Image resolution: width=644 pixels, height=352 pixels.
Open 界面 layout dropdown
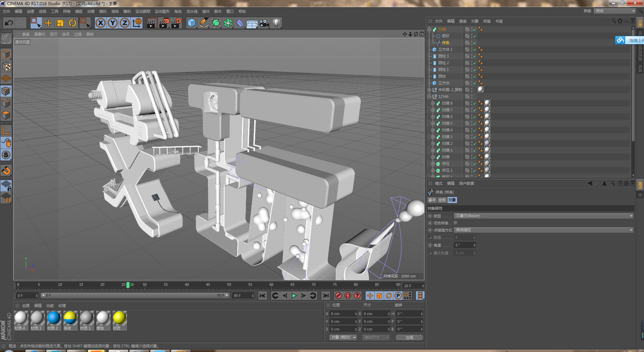pos(615,11)
